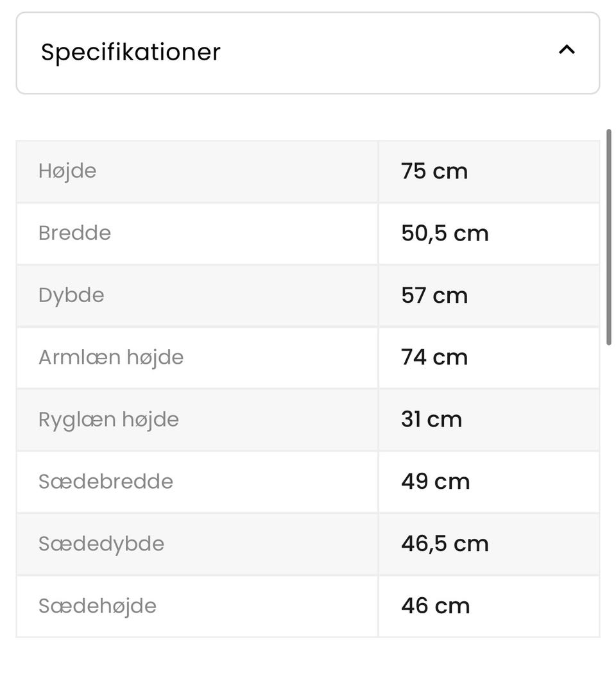
Task: Click the 50,5 cm width value
Action: [x=445, y=233]
